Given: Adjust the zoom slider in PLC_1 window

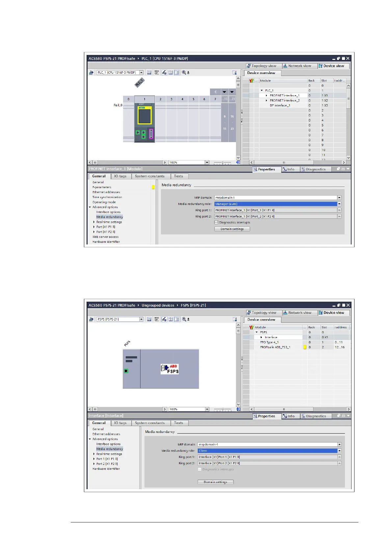Looking at the screenshot, I should coord(223,163).
